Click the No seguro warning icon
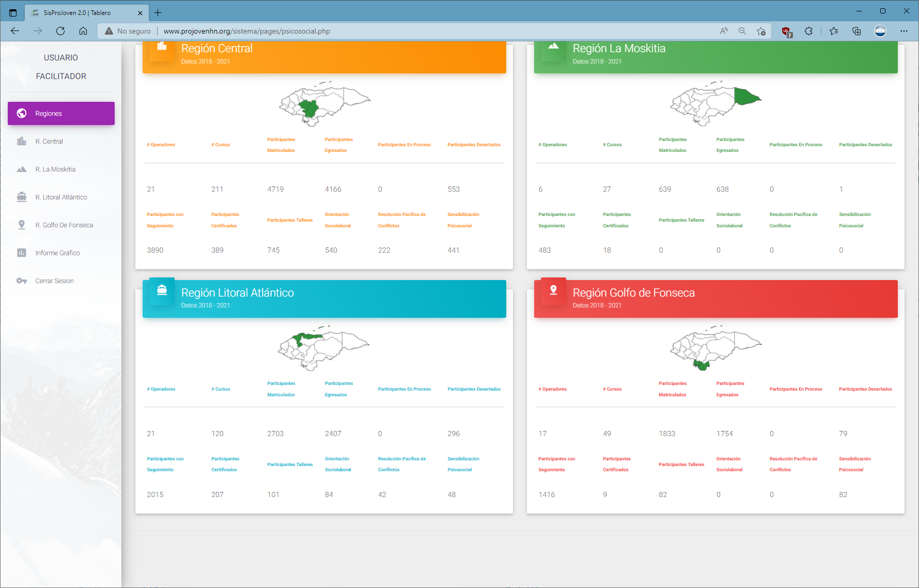The height and width of the screenshot is (588, 919). [109, 31]
